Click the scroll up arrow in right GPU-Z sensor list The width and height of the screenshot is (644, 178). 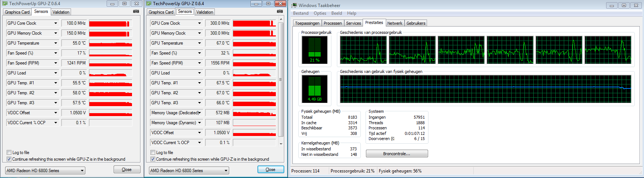(x=281, y=19)
